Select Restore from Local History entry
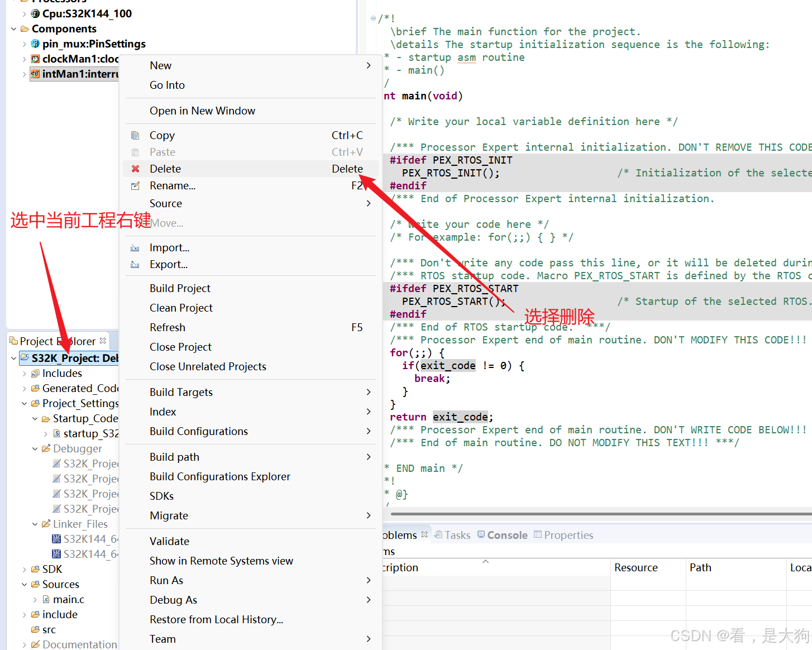 pyautogui.click(x=251, y=619)
